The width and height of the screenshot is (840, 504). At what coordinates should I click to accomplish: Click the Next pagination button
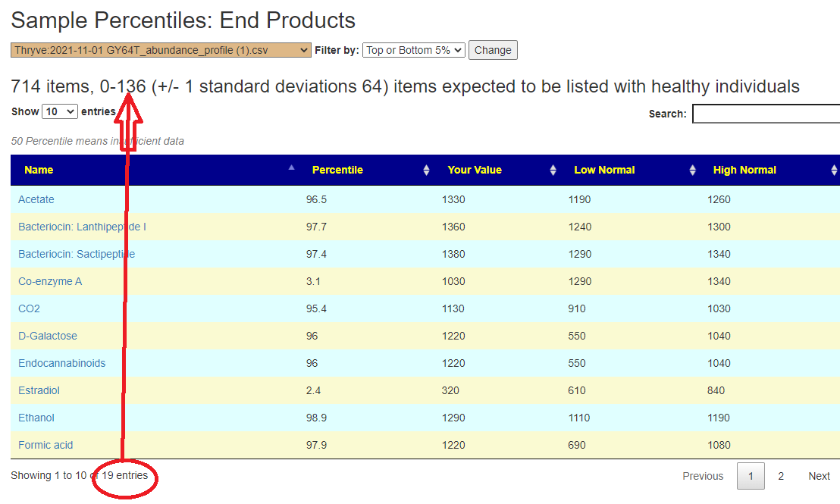(819, 476)
